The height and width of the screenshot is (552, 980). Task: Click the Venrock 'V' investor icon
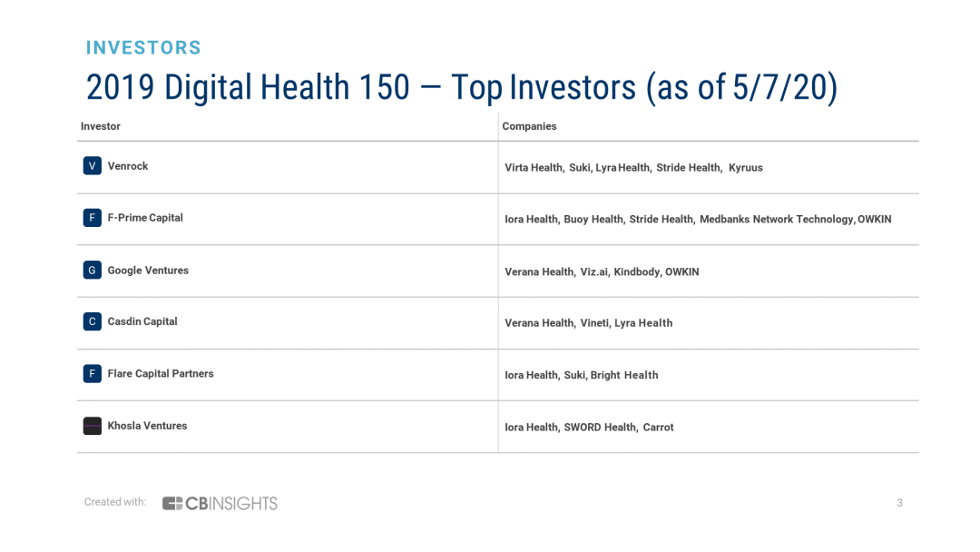point(92,165)
